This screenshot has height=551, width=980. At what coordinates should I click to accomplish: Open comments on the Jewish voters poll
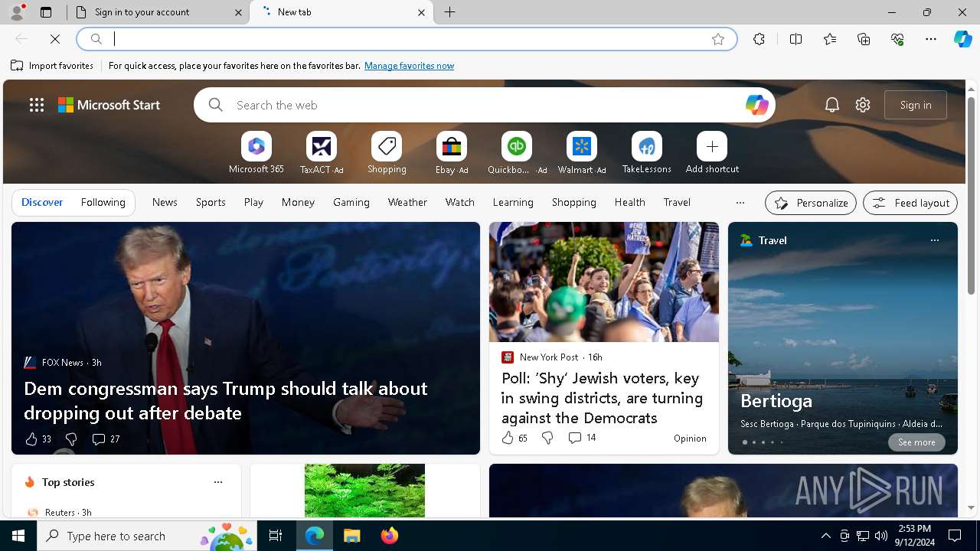582,438
